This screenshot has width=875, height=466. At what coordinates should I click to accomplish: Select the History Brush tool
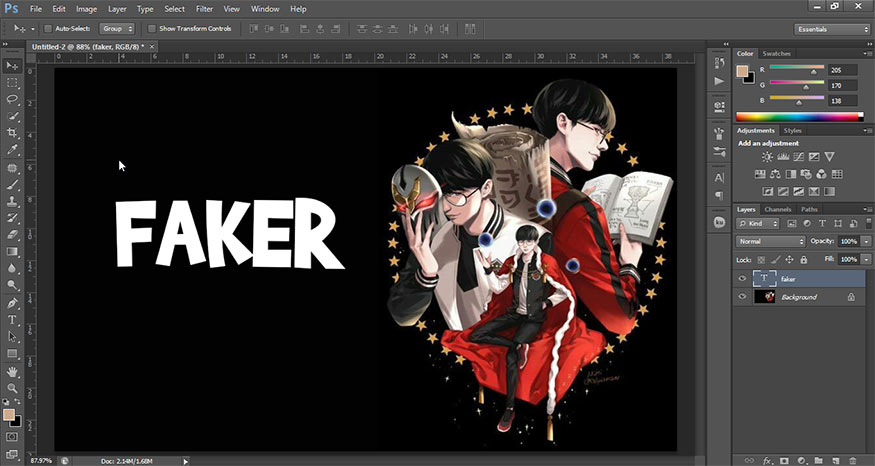(x=12, y=218)
